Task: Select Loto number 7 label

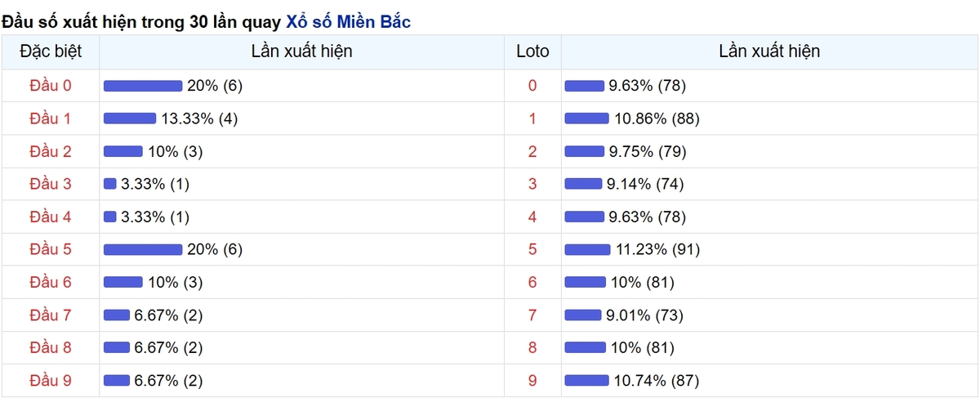Action: pos(532,315)
